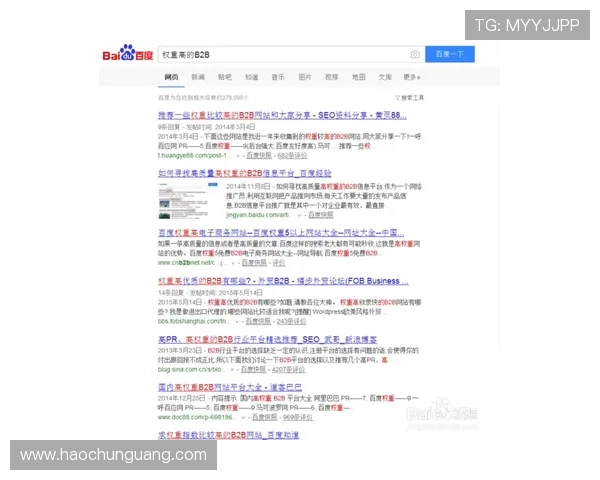Open 4207条评价 reviews link
The width and height of the screenshot is (600, 480).
click(288, 369)
